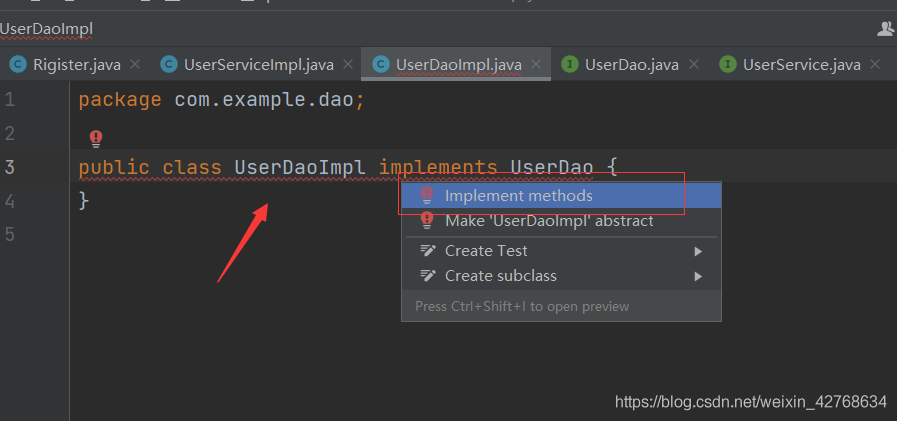Click the implements keyword on line 3
Screen dimensions: 897x421
[x=438, y=168]
